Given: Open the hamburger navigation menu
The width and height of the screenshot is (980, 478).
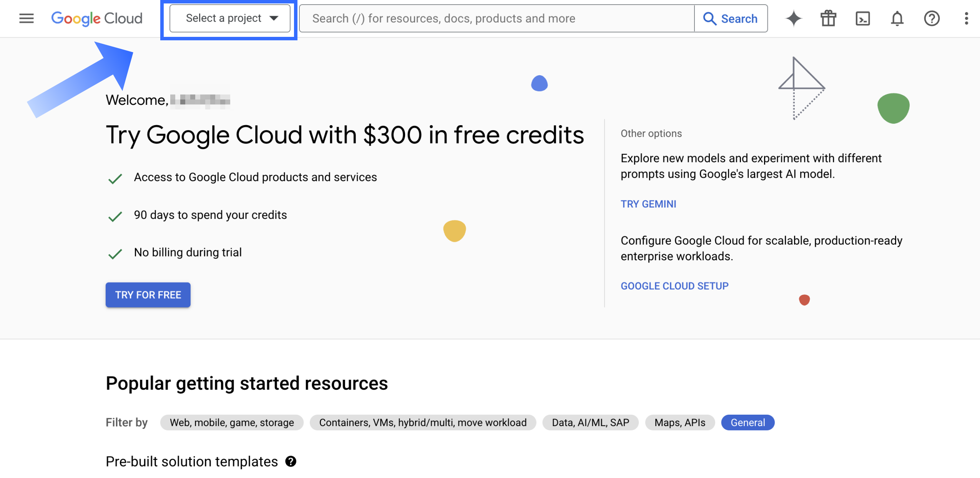Looking at the screenshot, I should [26, 18].
